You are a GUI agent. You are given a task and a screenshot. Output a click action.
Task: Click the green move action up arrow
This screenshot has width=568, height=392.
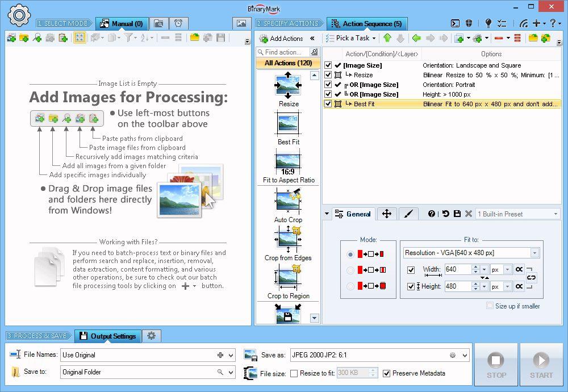387,38
